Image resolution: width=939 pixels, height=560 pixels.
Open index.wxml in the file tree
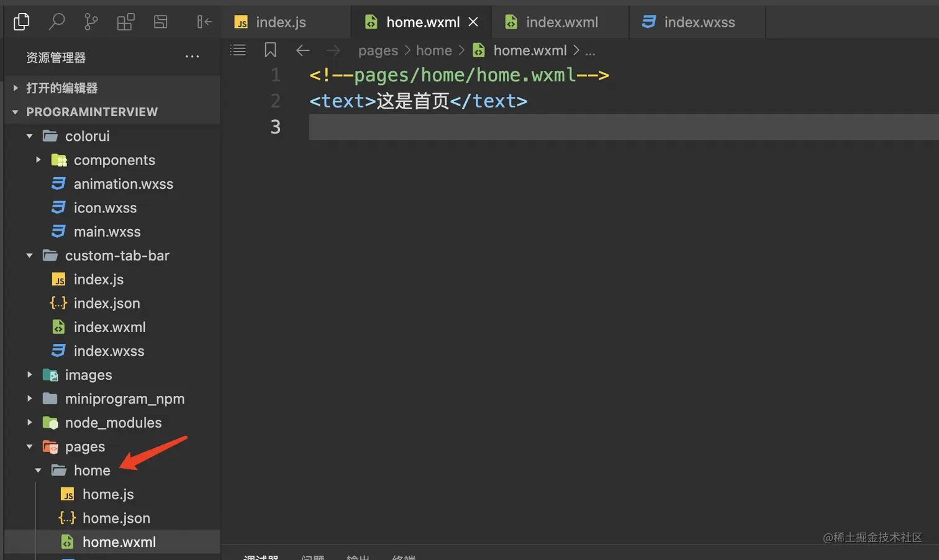(112, 327)
